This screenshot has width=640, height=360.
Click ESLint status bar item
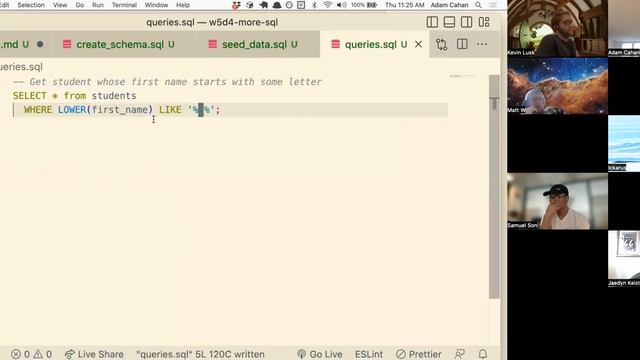pos(369,354)
